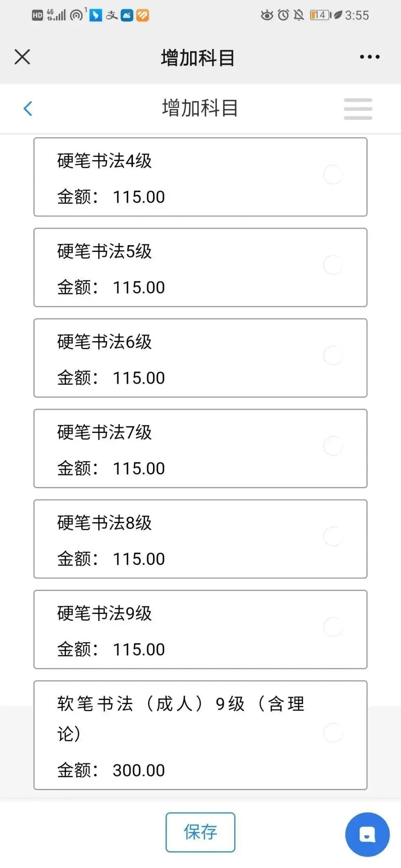The image size is (401, 868).
Task: Tap the battery indicator in status bar
Action: 321,15
